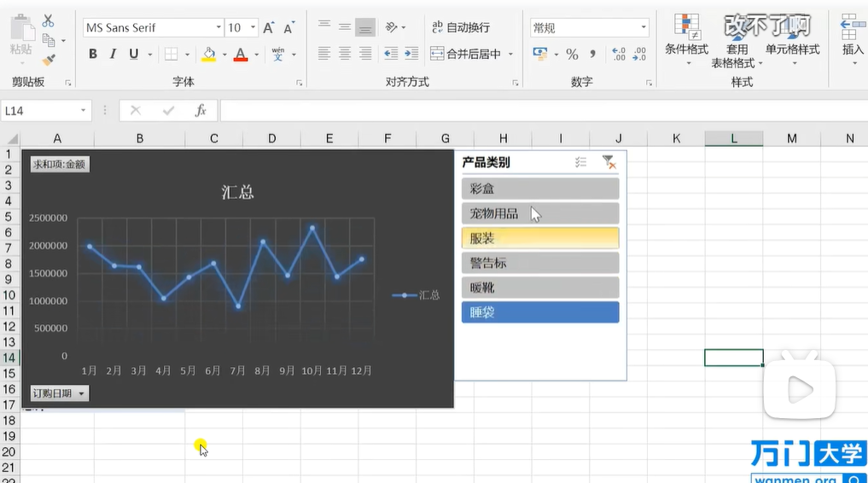Toggle slicer multi-select icon
The height and width of the screenshot is (483, 868).
(580, 162)
